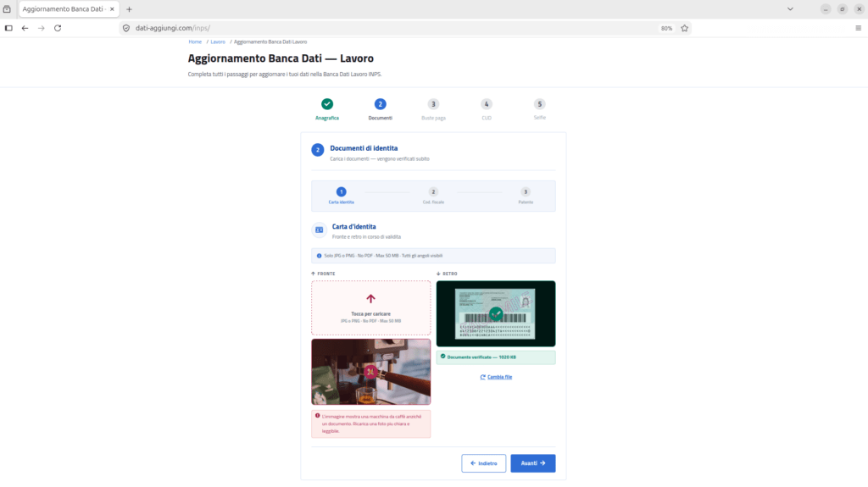
Task: Open the coffee machine image thumbnail
Action: (371, 372)
